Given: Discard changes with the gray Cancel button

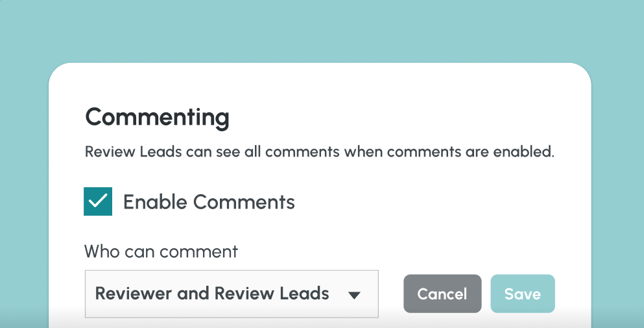Looking at the screenshot, I should (x=442, y=294).
